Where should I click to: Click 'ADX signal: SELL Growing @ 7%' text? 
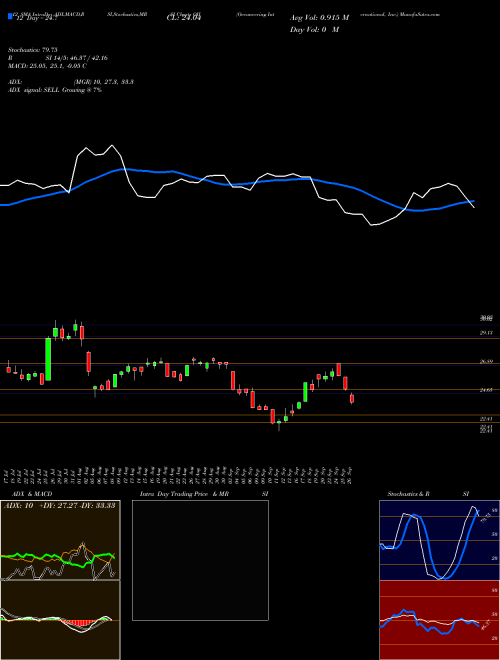pos(55,90)
